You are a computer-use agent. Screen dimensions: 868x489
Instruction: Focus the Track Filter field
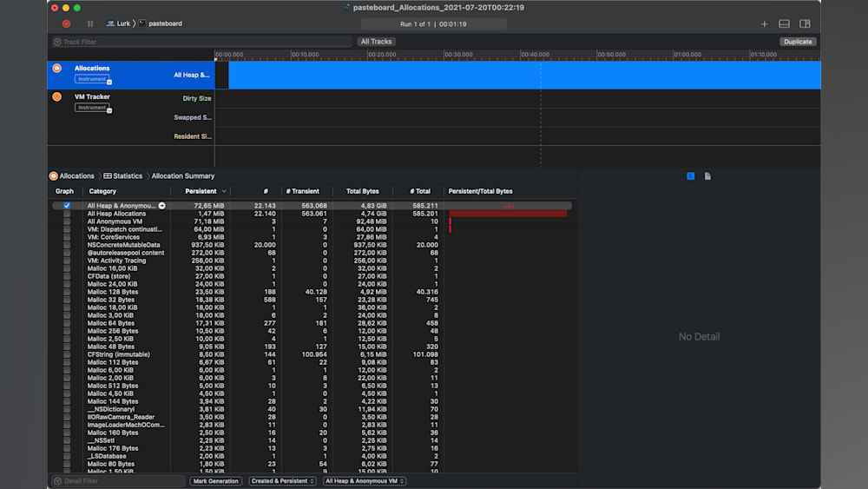(202, 42)
